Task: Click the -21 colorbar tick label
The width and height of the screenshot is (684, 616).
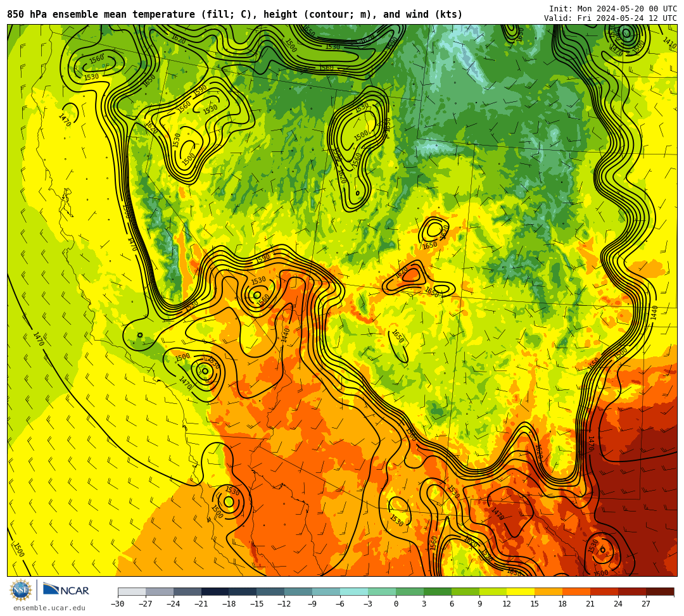Action: pyautogui.click(x=201, y=604)
